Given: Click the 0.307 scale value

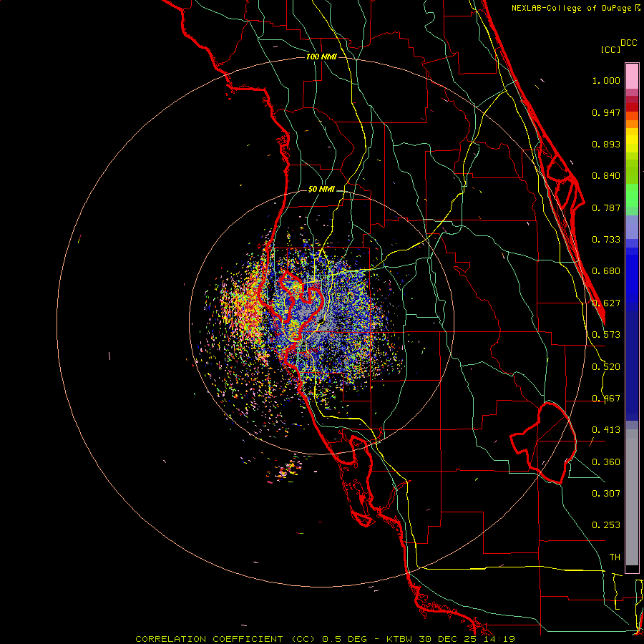Looking at the screenshot, I should pyautogui.click(x=606, y=493).
